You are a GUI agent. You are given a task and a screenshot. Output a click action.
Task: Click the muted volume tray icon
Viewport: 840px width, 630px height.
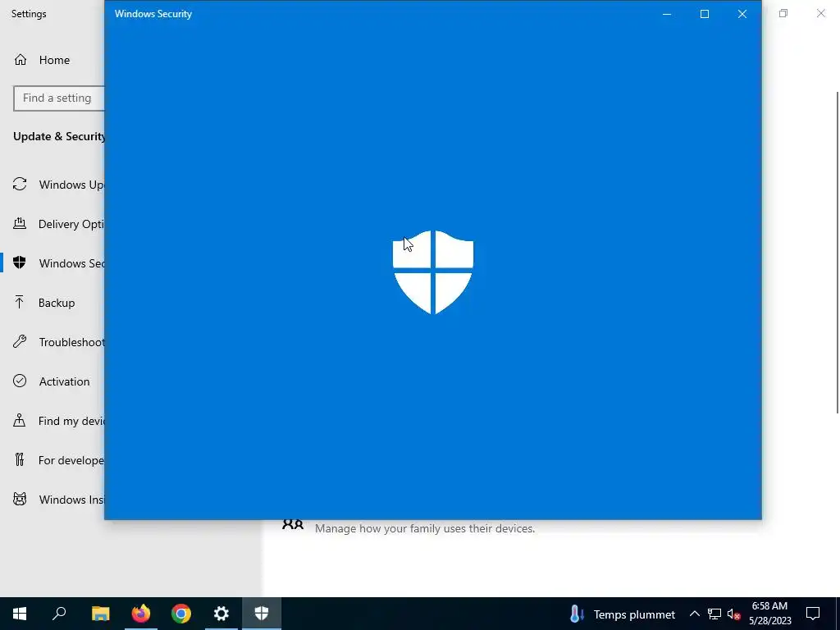point(734,614)
